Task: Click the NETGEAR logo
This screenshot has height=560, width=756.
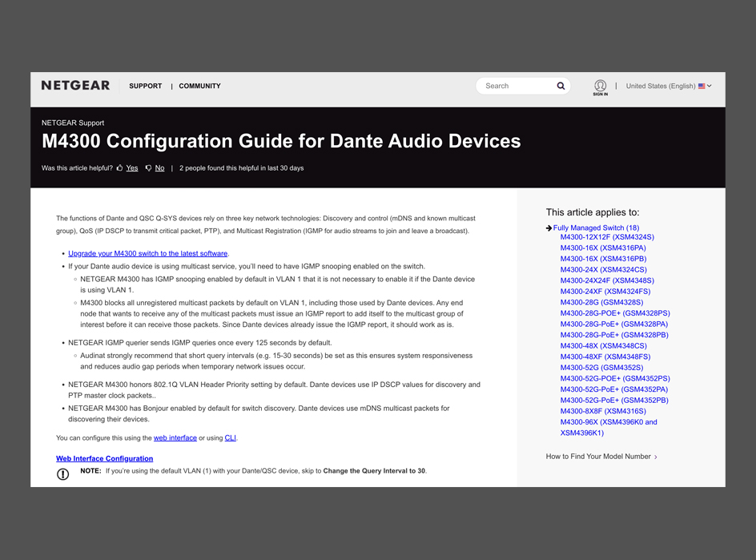Action: coord(75,86)
